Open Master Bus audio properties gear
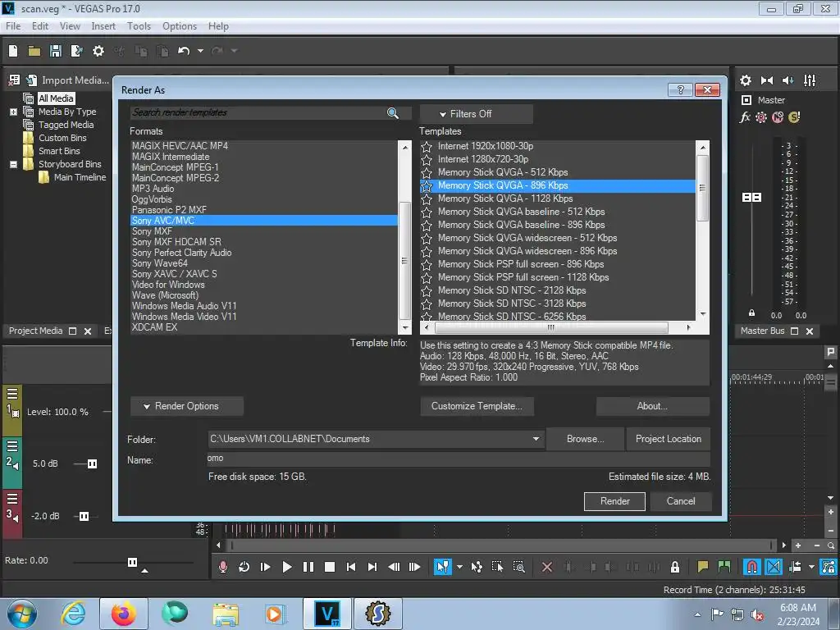This screenshot has width=840, height=630. pos(745,80)
